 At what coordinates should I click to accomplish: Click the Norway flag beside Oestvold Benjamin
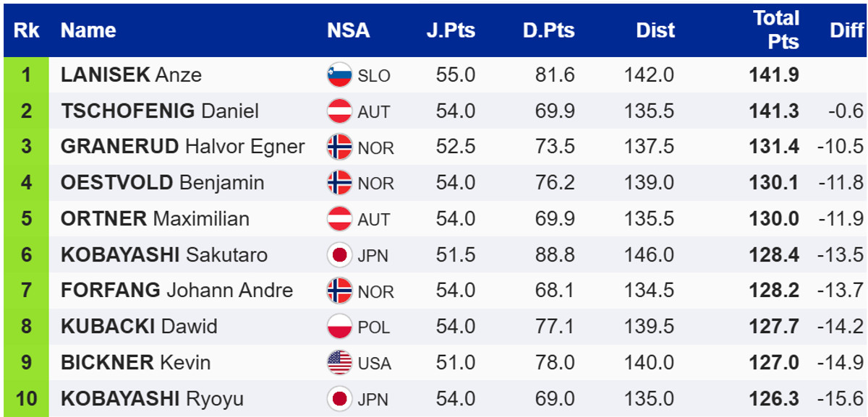coord(339,183)
